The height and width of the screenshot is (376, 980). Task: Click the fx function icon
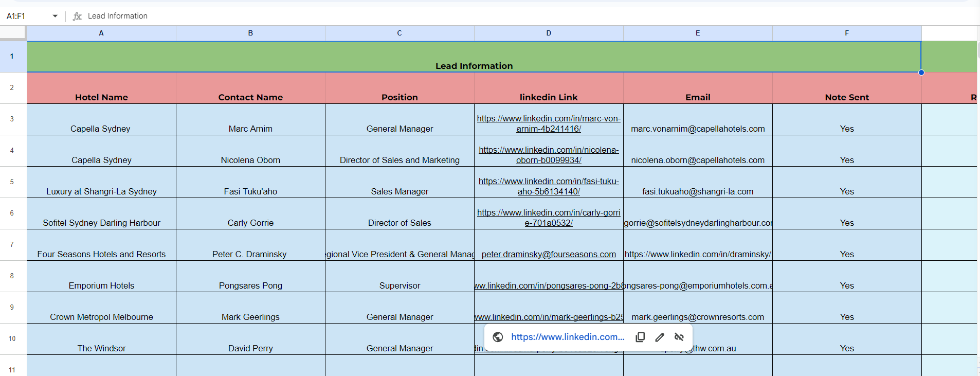click(77, 16)
